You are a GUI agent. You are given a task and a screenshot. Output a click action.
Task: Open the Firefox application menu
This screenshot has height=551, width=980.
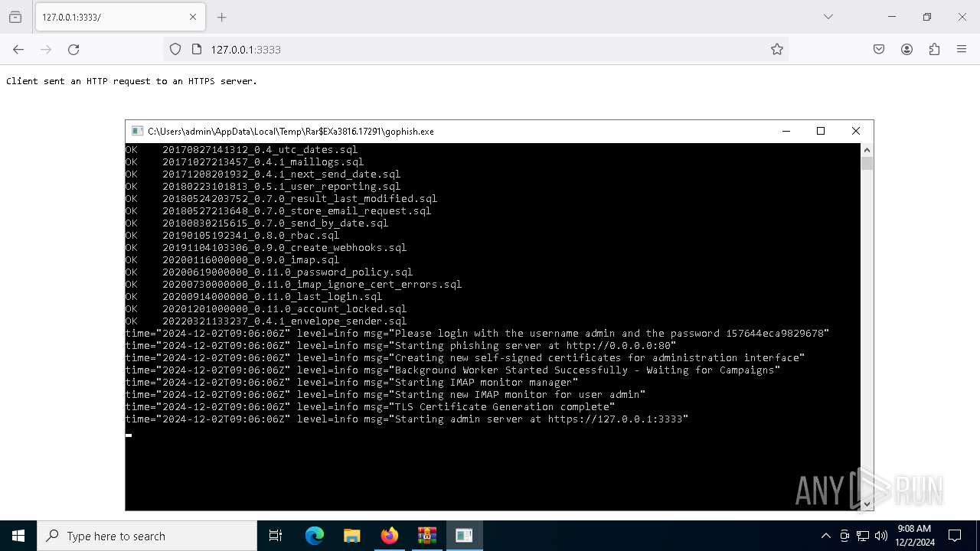tap(962, 49)
